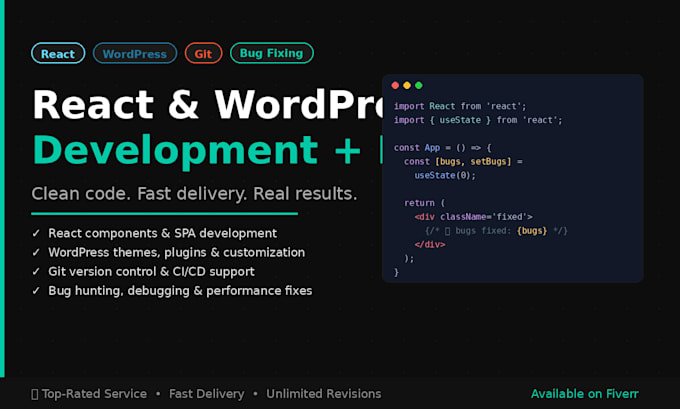
Task: Click code line importing useState
Action: pos(478,120)
